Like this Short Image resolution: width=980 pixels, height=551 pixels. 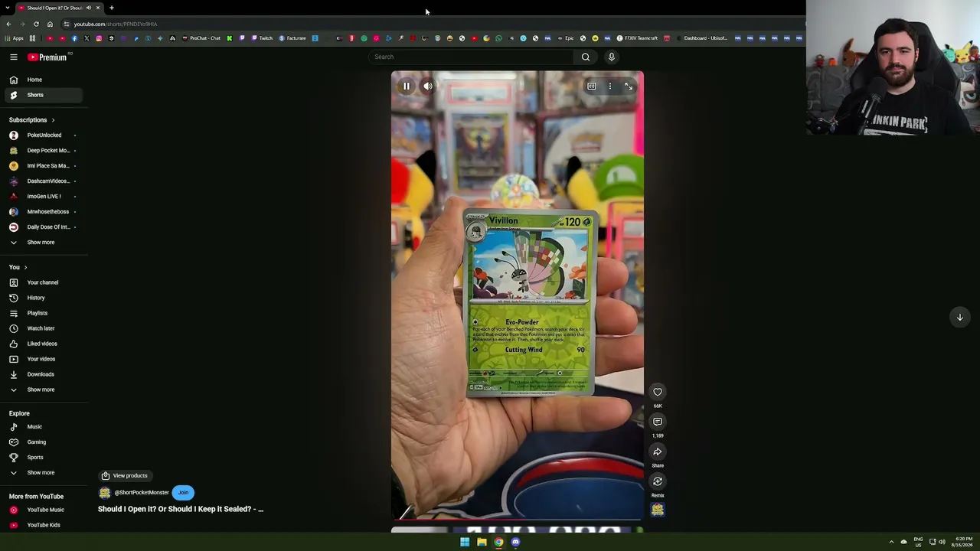coord(658,392)
